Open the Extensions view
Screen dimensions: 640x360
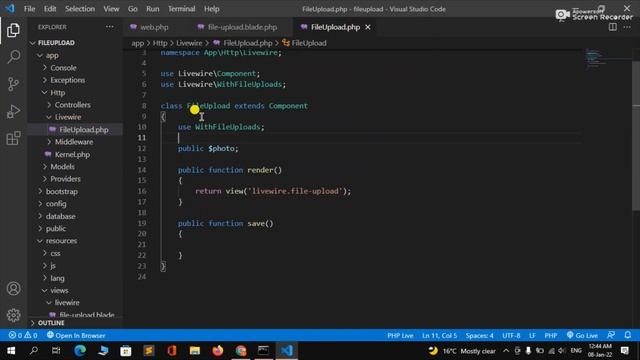point(13,138)
